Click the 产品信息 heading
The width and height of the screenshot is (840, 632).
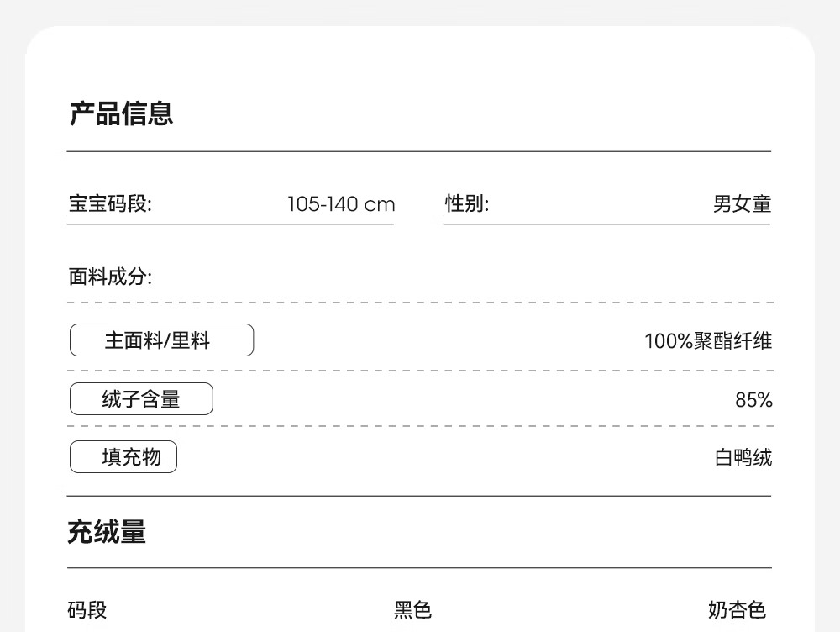click(121, 113)
